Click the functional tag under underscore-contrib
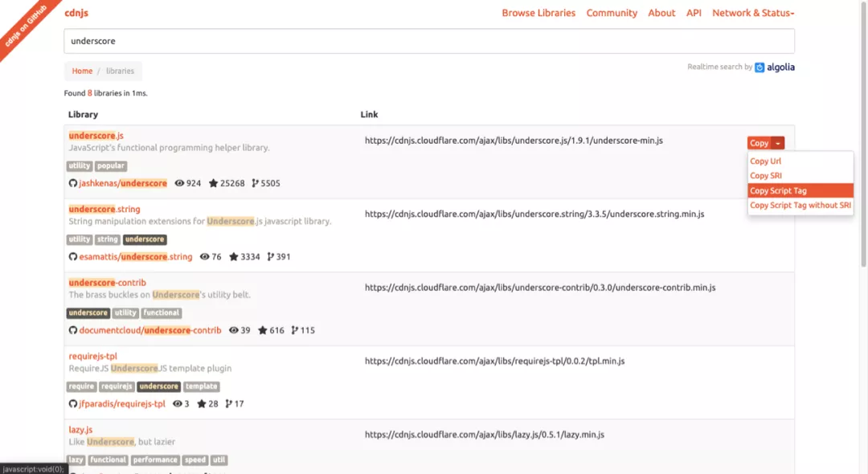 [x=161, y=313]
